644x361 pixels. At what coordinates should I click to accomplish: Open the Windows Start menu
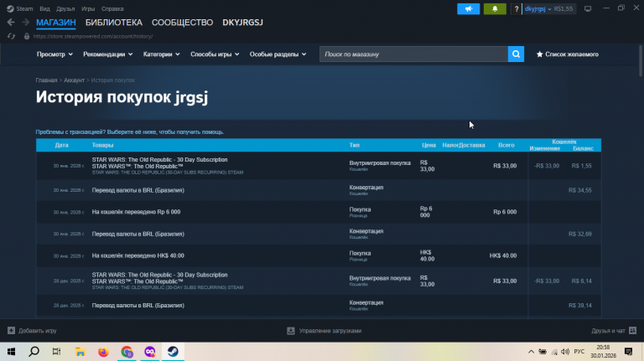[11, 352]
